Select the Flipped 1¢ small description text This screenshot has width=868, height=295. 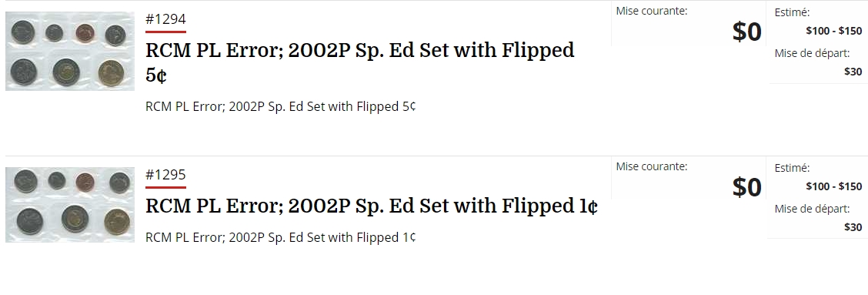coord(281,237)
